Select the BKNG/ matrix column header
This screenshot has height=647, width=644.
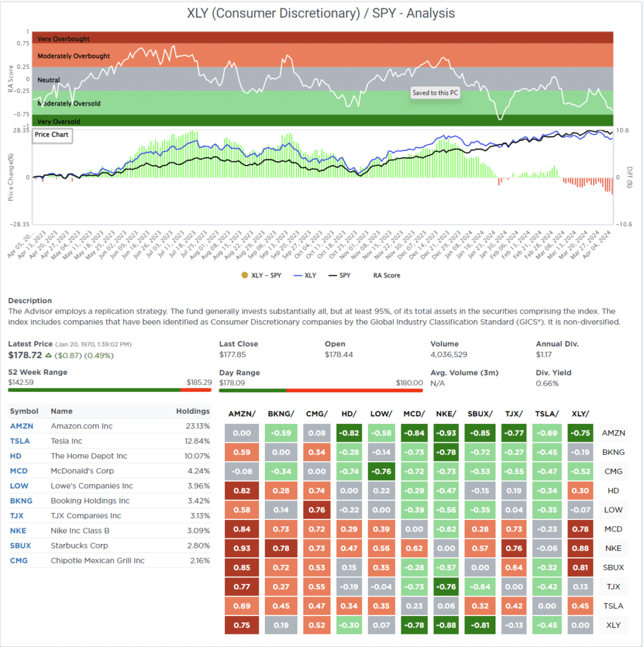(281, 413)
